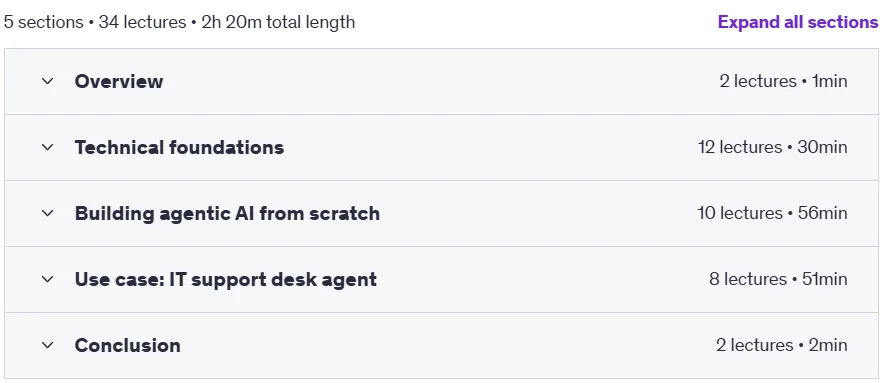This screenshot has height=383, width=882.
Task: Click the '2h 20m total length' text
Action: tap(278, 22)
